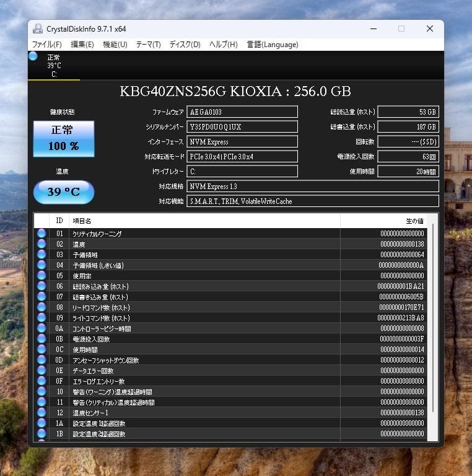
Task: Click status orb for ID 0C 使用時間
Action: click(x=42, y=349)
